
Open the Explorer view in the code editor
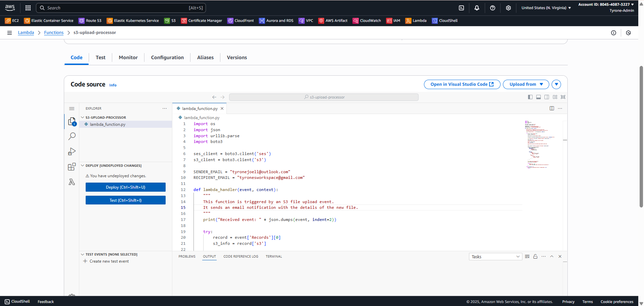[x=72, y=121]
